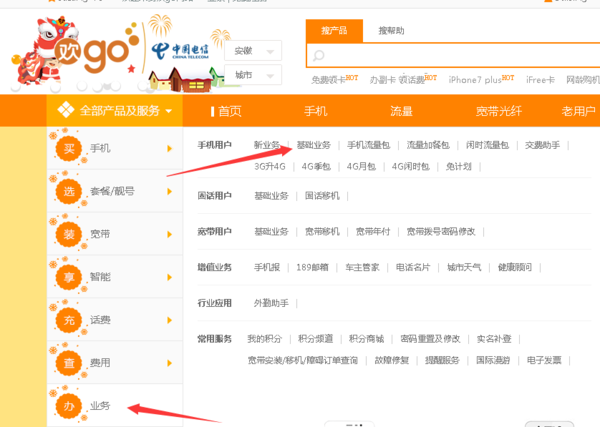Open the 宽带拨号密码修改 link
Image resolution: width=600 pixels, height=427 pixels.
pyautogui.click(x=441, y=231)
